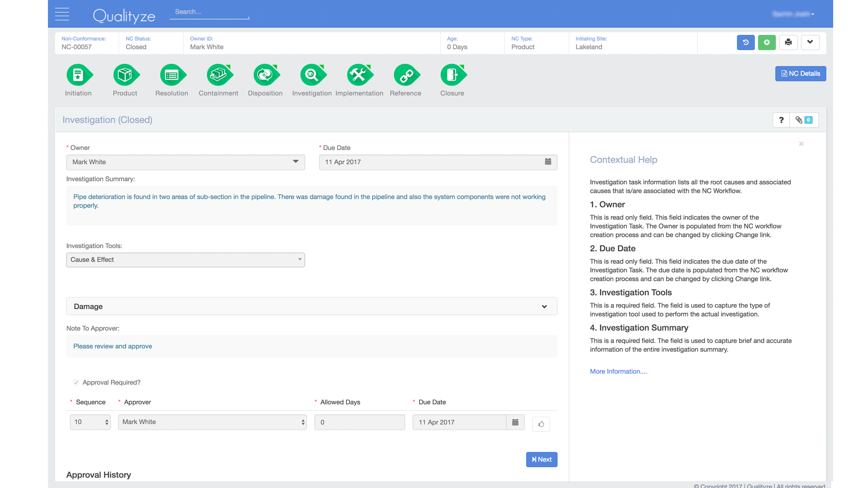
Task: Open the Investigation Tools Cause & Effect dropdown
Action: (x=185, y=260)
